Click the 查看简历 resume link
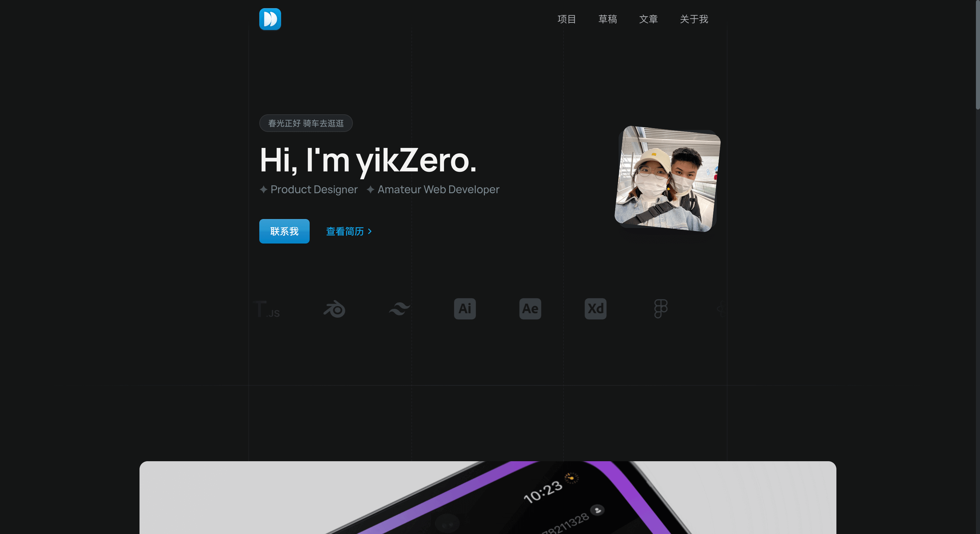Image resolution: width=980 pixels, height=534 pixels. tap(348, 232)
